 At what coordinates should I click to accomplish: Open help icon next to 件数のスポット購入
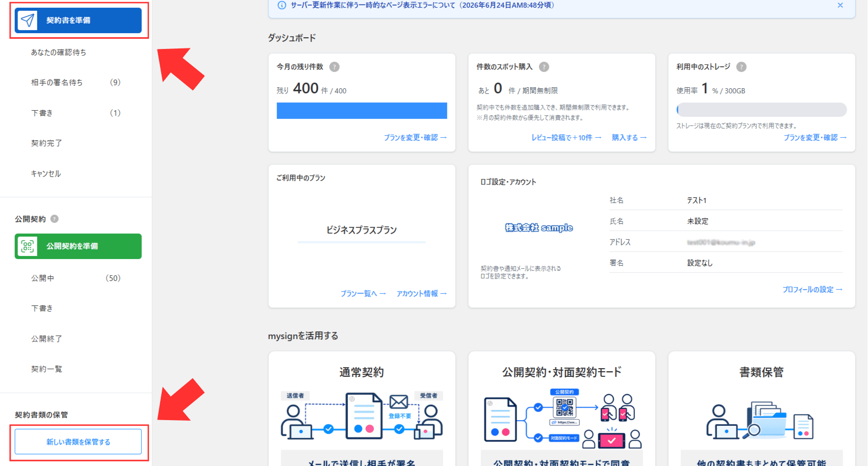(x=544, y=67)
